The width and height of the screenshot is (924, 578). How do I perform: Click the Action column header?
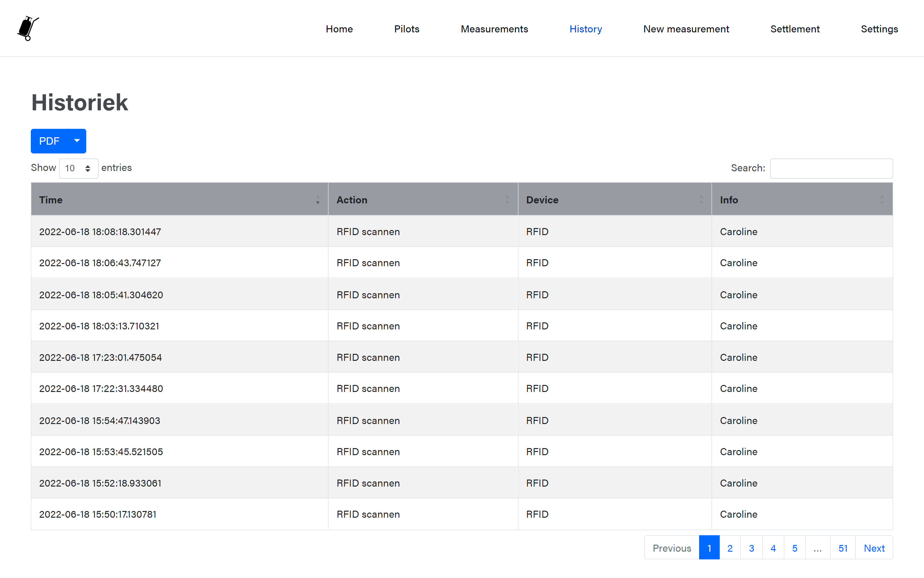click(423, 200)
